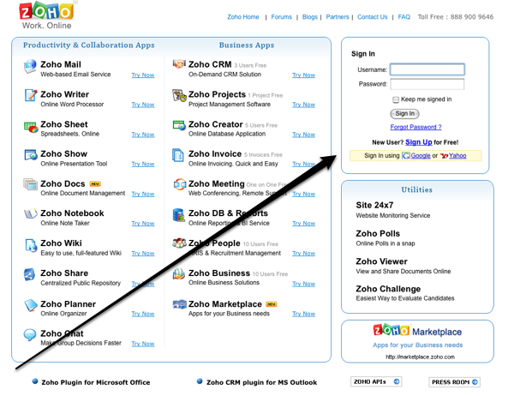The image size is (532, 396).
Task: Try Now for Zoho Docs
Action: click(143, 194)
